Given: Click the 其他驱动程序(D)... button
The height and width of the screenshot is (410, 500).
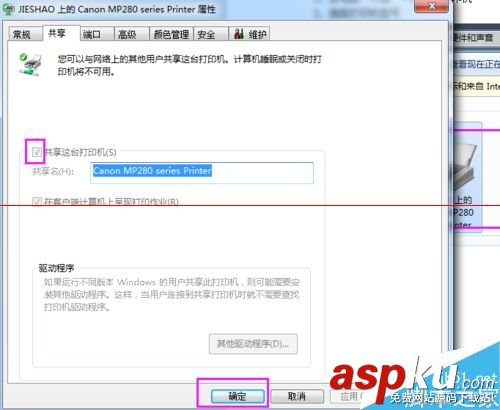Looking at the screenshot, I should pyautogui.click(x=253, y=344).
